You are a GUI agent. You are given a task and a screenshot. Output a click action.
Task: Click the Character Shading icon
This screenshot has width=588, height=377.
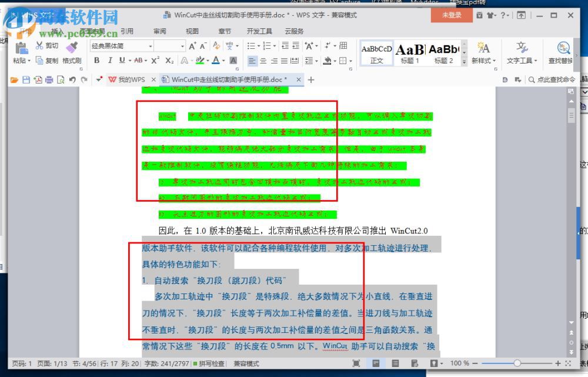(x=234, y=61)
